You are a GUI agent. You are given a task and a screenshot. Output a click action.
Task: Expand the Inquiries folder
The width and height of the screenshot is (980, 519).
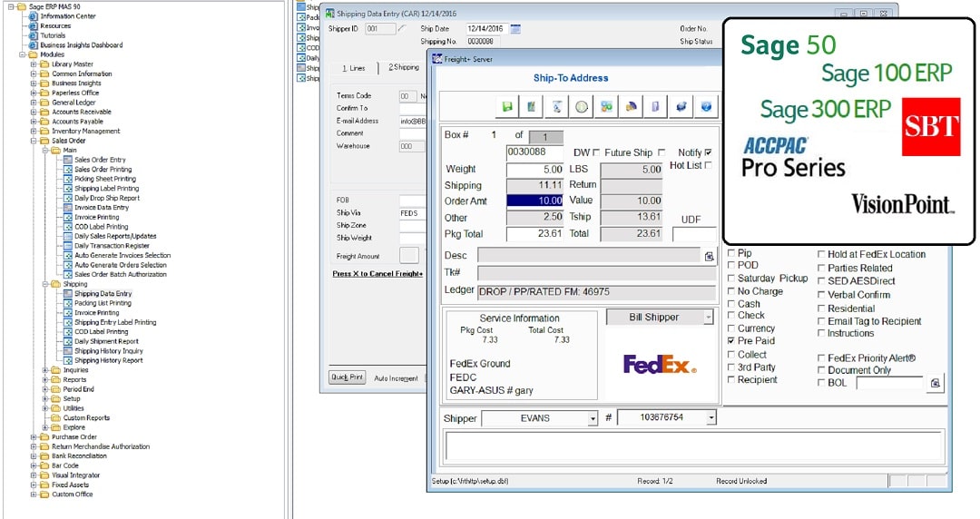tap(45, 370)
